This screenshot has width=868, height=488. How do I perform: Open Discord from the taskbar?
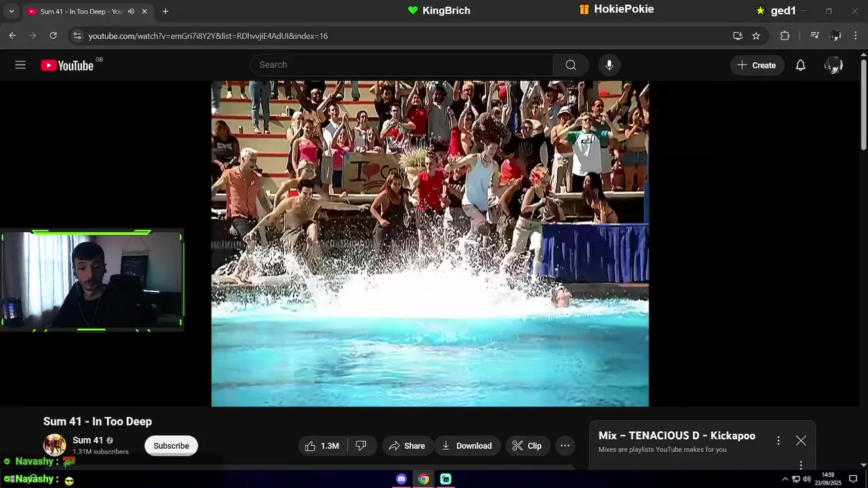point(401,479)
